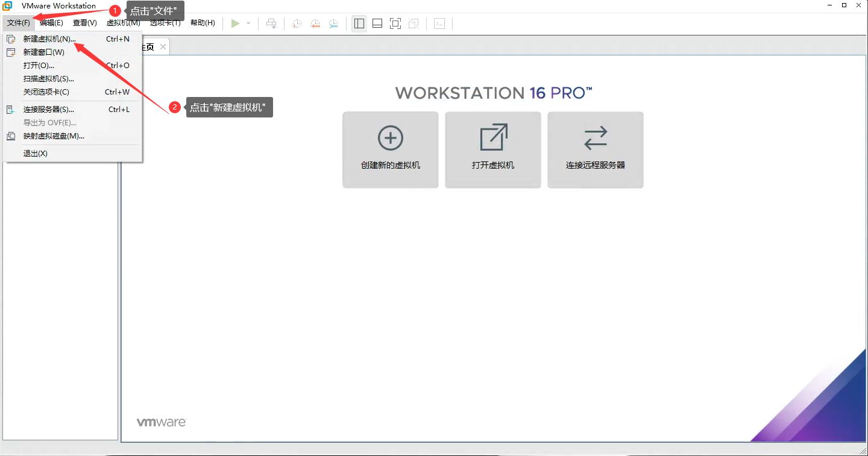868x456 pixels.
Task: Choose 退出(X) to quit
Action: point(73,154)
